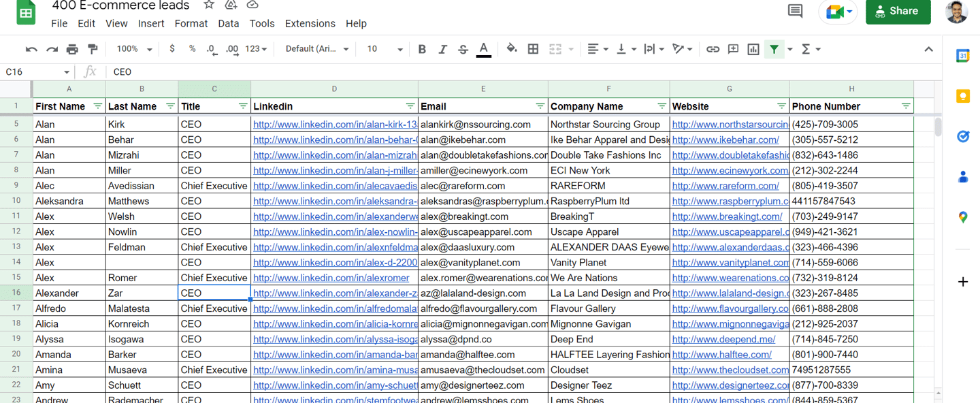This screenshot has height=403, width=980.
Task: Open the Title column filter
Action: [243, 106]
